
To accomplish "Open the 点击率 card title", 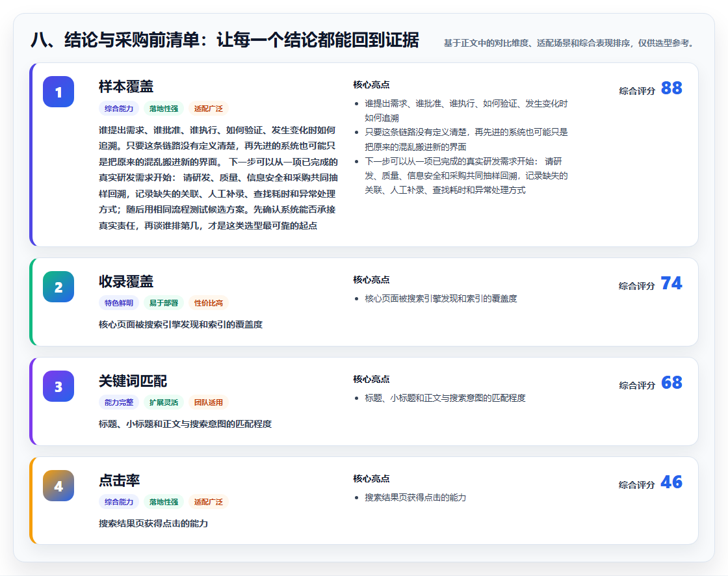I will (120, 480).
